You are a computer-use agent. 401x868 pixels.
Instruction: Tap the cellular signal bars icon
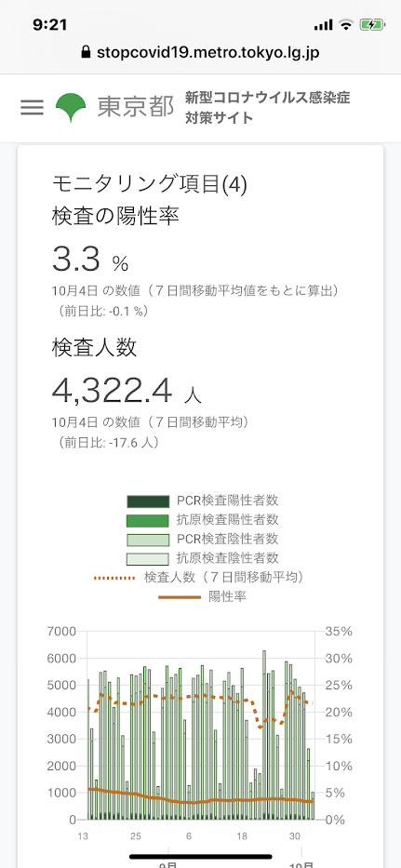pyautogui.click(x=323, y=25)
